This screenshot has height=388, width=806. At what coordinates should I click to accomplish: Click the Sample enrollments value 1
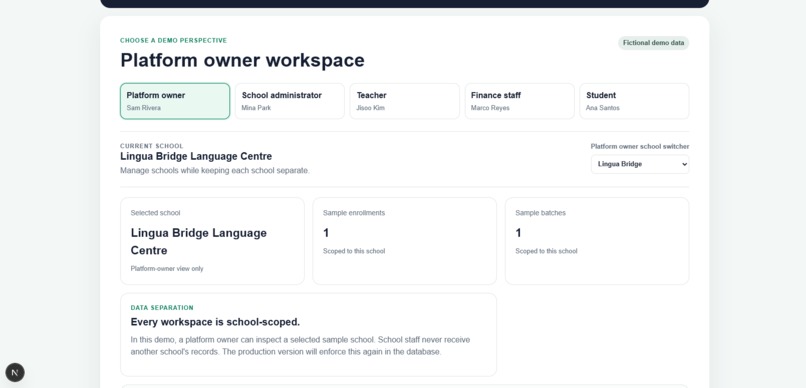[326, 233]
